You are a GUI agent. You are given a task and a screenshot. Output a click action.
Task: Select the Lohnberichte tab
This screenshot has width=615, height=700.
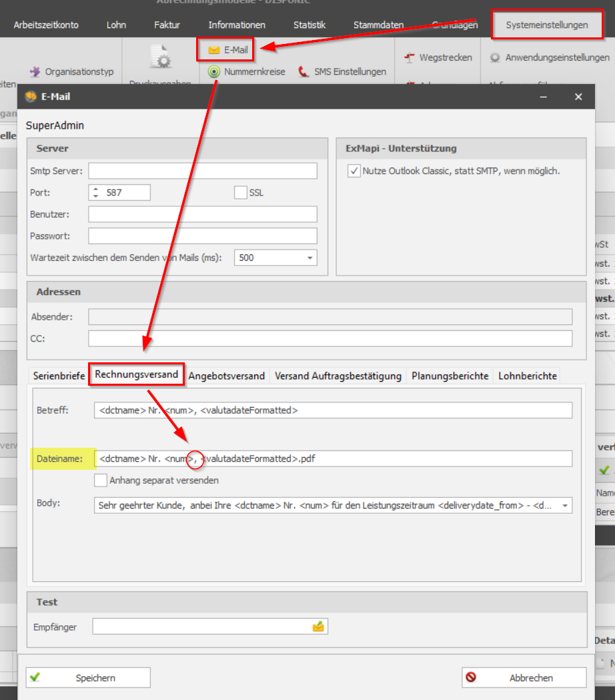(x=528, y=376)
